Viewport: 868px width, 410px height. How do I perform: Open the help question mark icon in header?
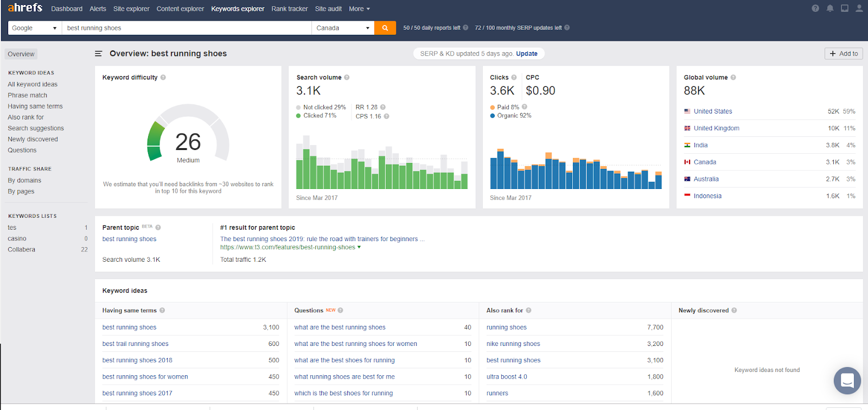click(x=815, y=8)
